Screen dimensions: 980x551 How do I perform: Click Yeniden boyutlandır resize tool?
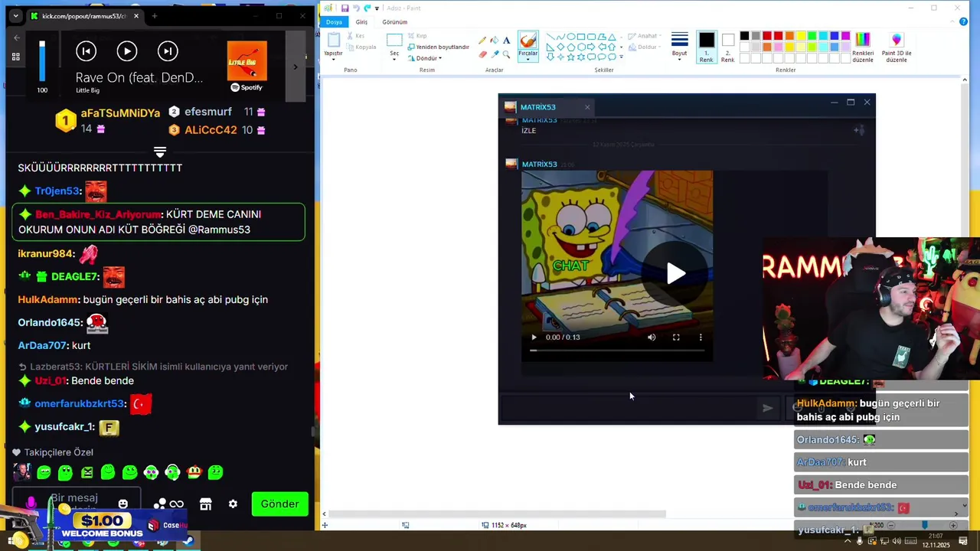[438, 47]
